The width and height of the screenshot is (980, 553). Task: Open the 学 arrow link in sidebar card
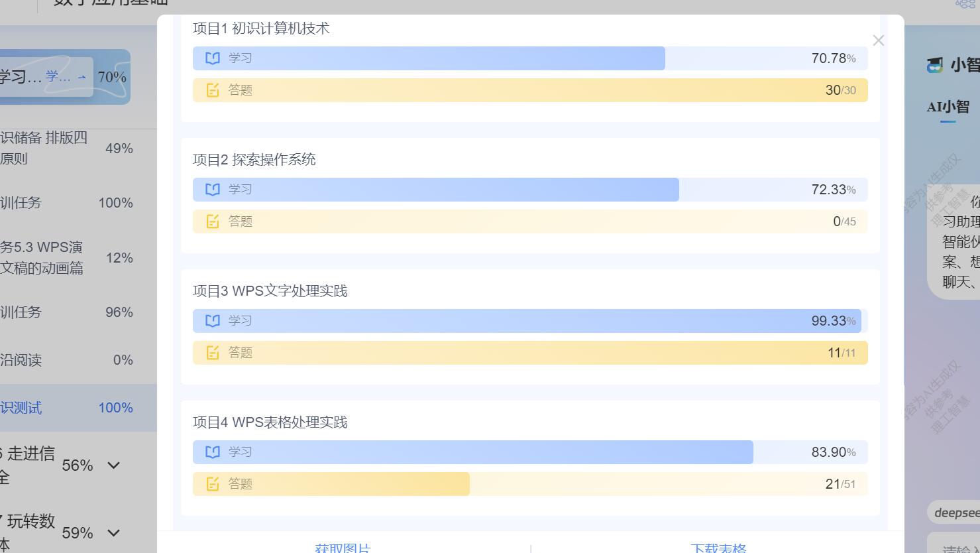click(x=66, y=77)
